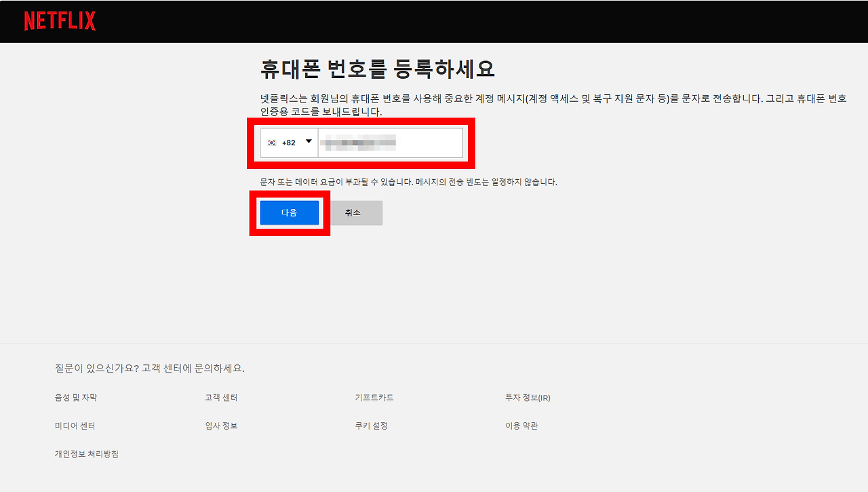
Task: Open the 미디어 센터 footer link
Action: click(x=77, y=425)
